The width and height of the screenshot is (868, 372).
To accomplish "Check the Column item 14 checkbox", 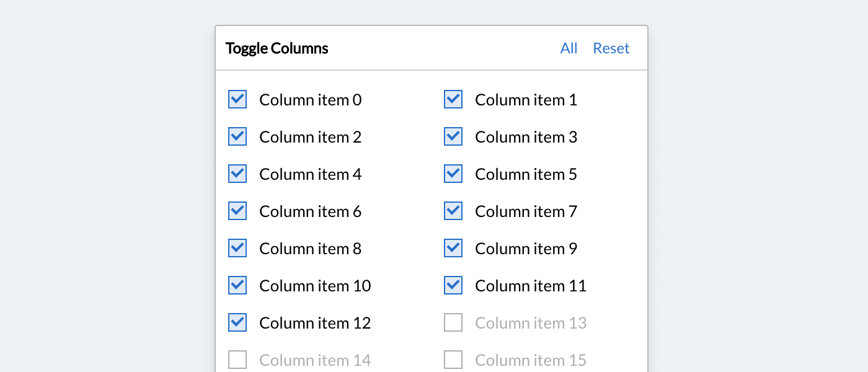I will tap(237, 360).
